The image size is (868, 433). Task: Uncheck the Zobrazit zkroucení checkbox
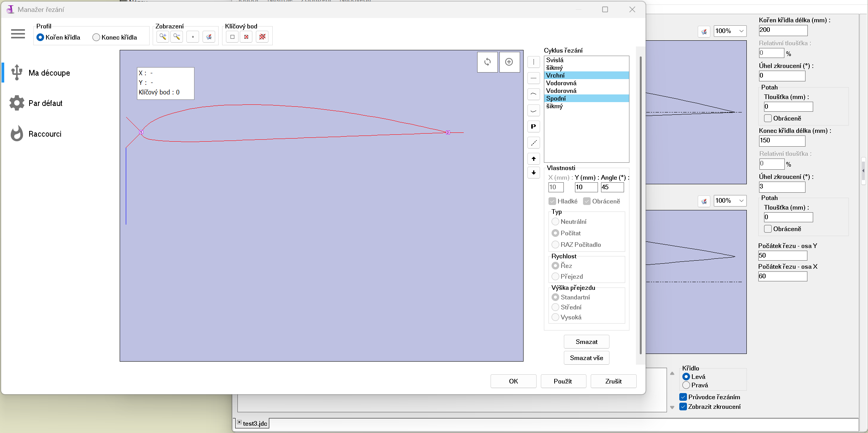683,407
